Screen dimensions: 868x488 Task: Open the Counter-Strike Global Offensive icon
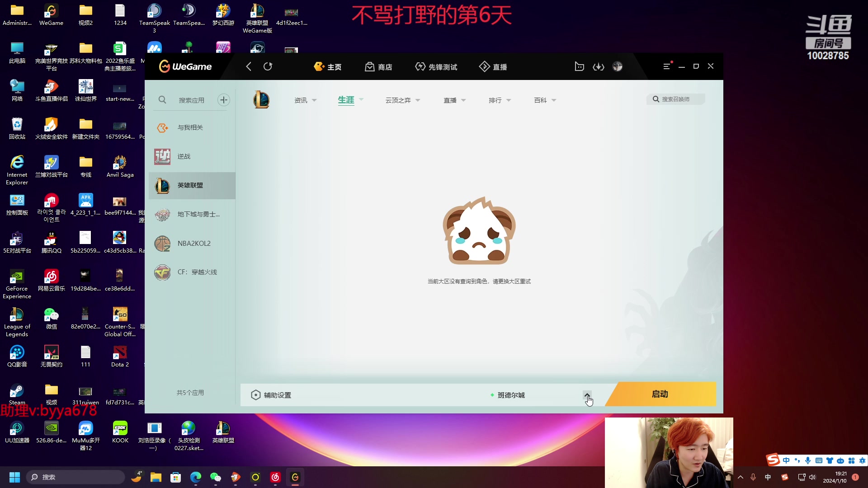[120, 322]
